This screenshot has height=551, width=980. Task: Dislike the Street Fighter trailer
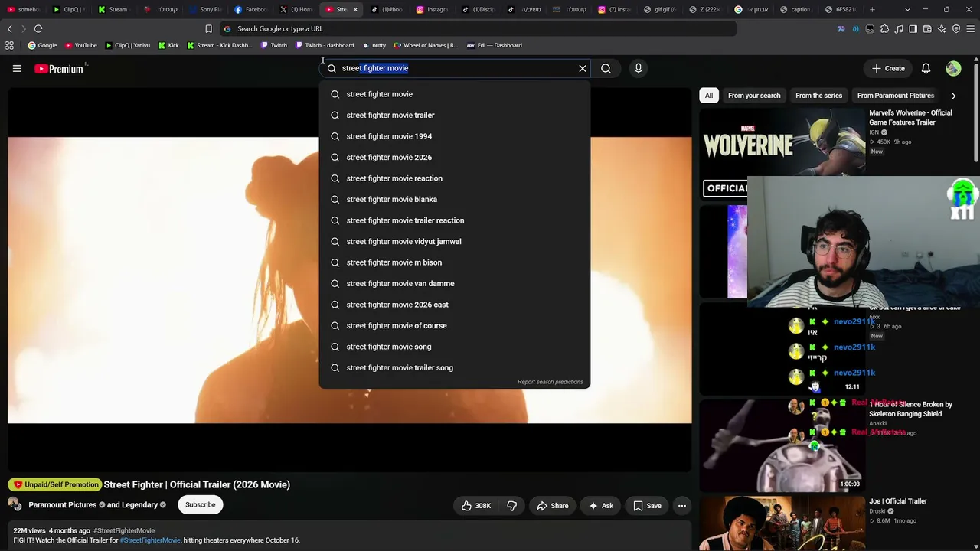pyautogui.click(x=512, y=505)
